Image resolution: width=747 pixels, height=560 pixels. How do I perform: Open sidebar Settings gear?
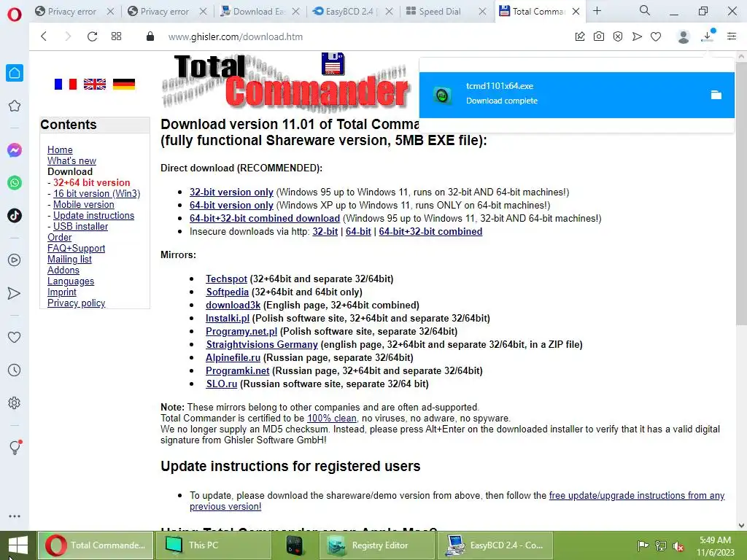pos(15,402)
